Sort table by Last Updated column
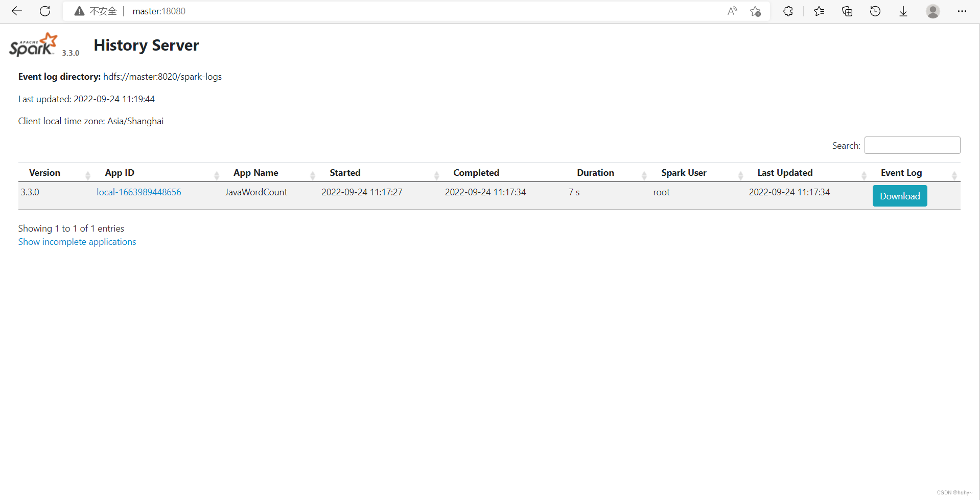The width and height of the screenshot is (980, 500). [785, 173]
